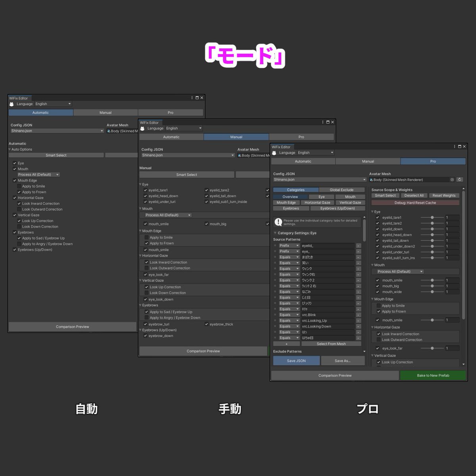Open match type dropdown for the eyelid_ row
This screenshot has height=476, width=476.
pos(289,246)
